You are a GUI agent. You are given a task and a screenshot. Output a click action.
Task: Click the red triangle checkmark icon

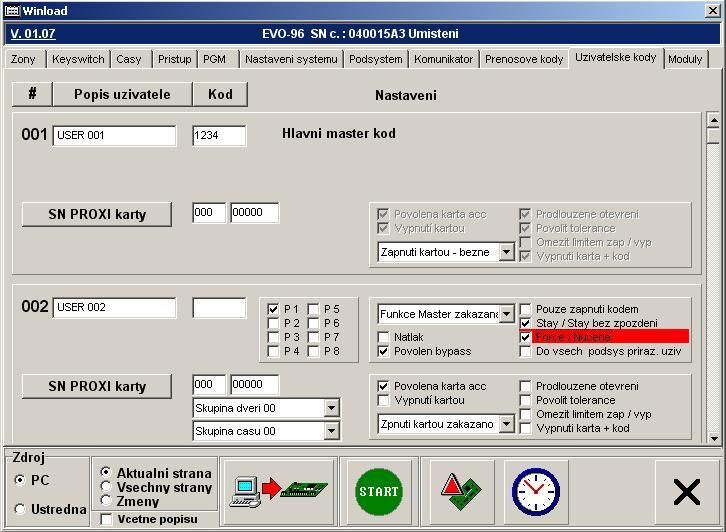pyautogui.click(x=461, y=490)
